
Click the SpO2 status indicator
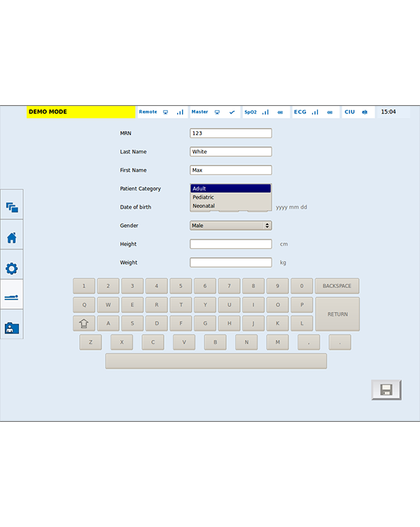[x=265, y=112]
